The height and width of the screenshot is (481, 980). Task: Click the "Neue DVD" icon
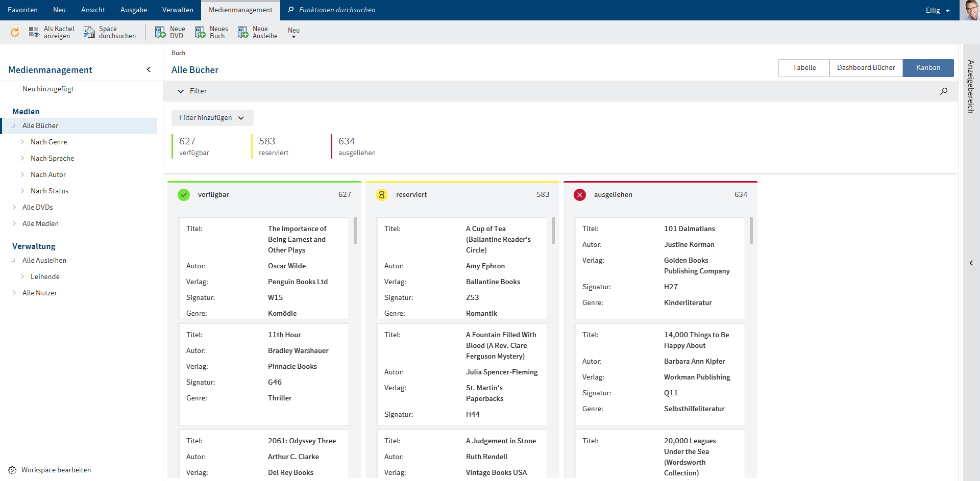point(159,32)
